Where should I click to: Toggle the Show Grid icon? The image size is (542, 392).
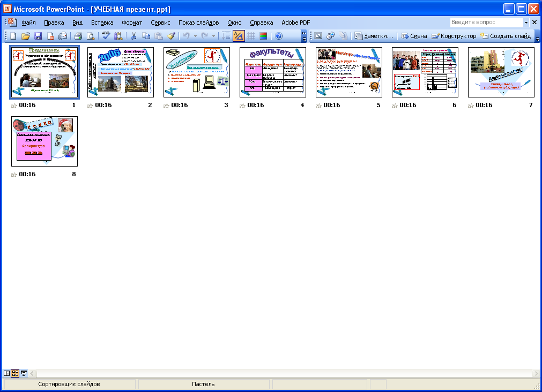point(251,36)
